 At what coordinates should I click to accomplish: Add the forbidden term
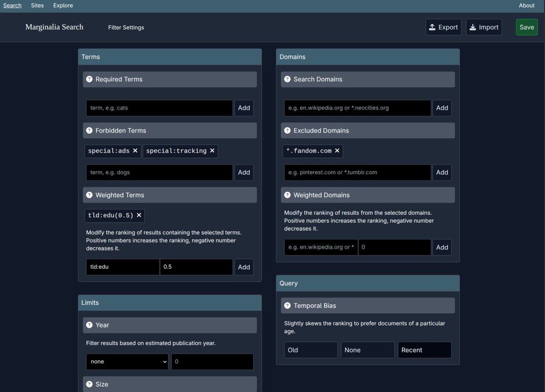(244, 172)
